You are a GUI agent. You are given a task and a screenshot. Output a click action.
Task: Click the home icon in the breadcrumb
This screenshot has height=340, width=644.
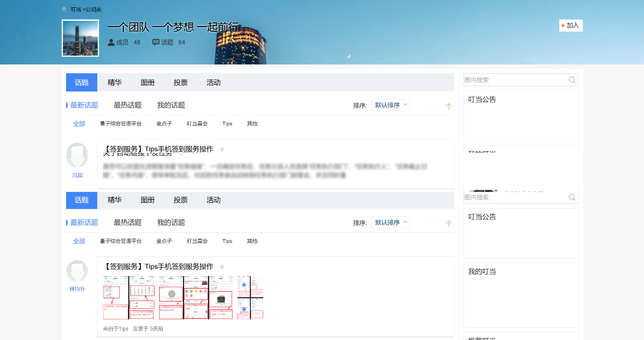coord(64,9)
